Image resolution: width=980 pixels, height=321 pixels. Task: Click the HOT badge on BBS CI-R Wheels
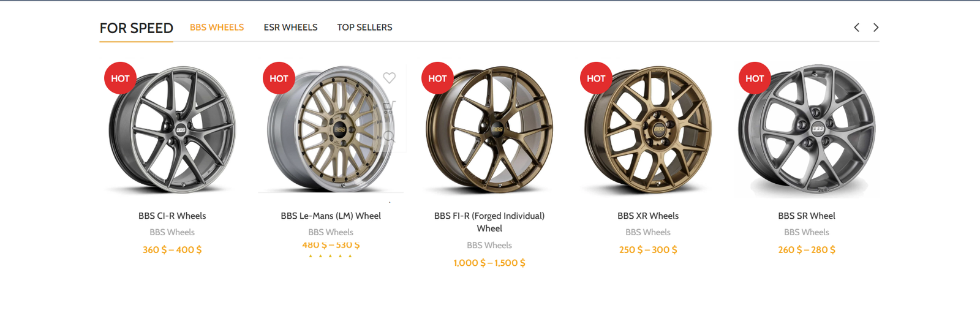[120, 78]
